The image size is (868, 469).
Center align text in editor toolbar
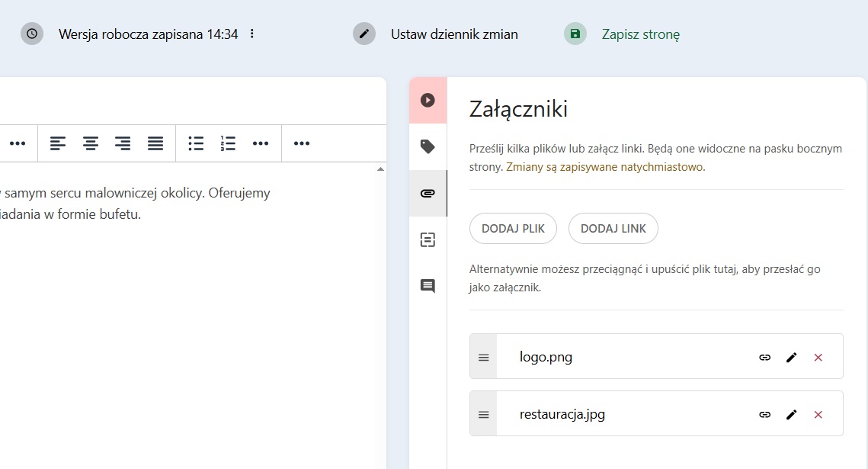(x=91, y=143)
